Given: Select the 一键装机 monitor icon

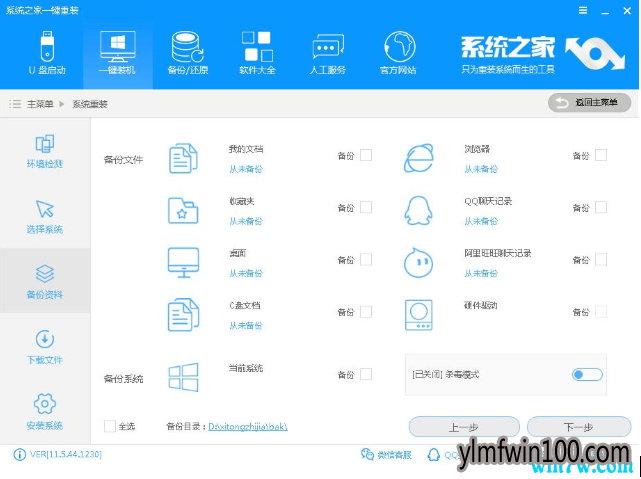Looking at the screenshot, I should (x=117, y=46).
